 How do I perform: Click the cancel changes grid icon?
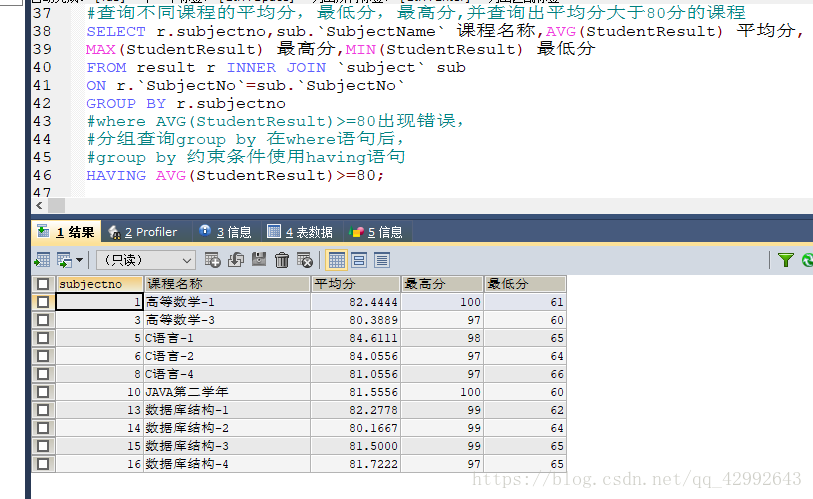(305, 260)
